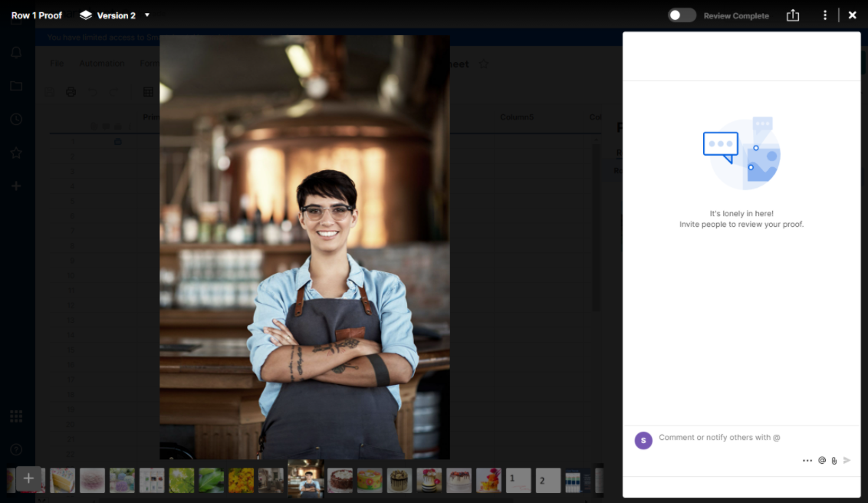Click the purple S user avatar
This screenshot has width=868, height=503.
tap(643, 440)
